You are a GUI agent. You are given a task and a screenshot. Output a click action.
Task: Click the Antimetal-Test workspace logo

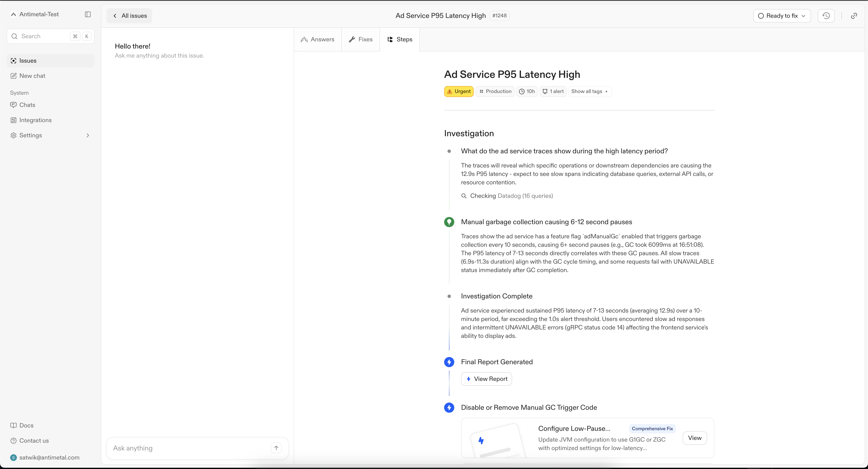point(14,15)
